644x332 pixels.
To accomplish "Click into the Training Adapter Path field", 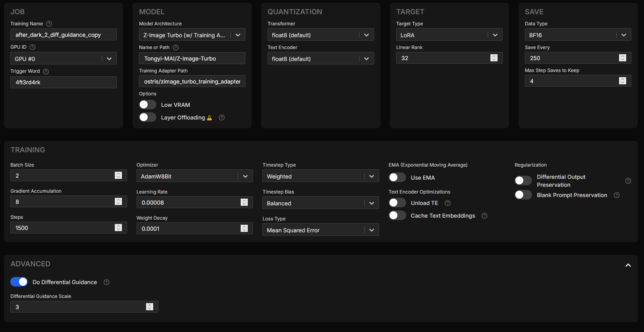I will [192, 82].
